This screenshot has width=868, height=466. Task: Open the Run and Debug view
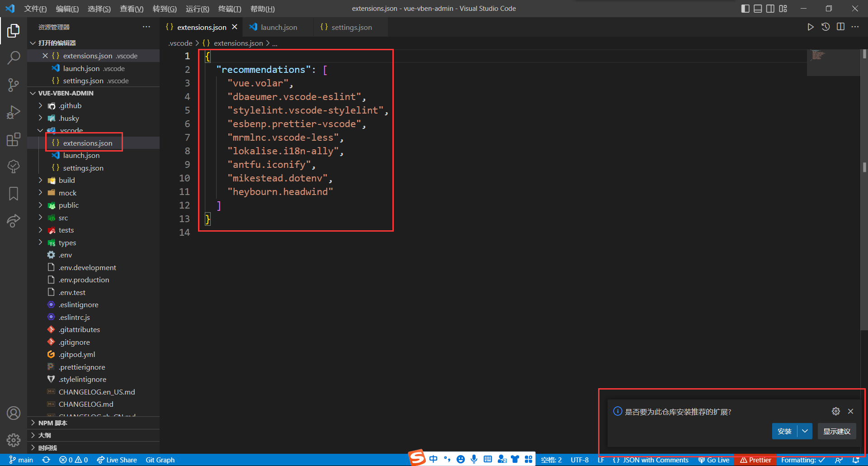click(14, 112)
